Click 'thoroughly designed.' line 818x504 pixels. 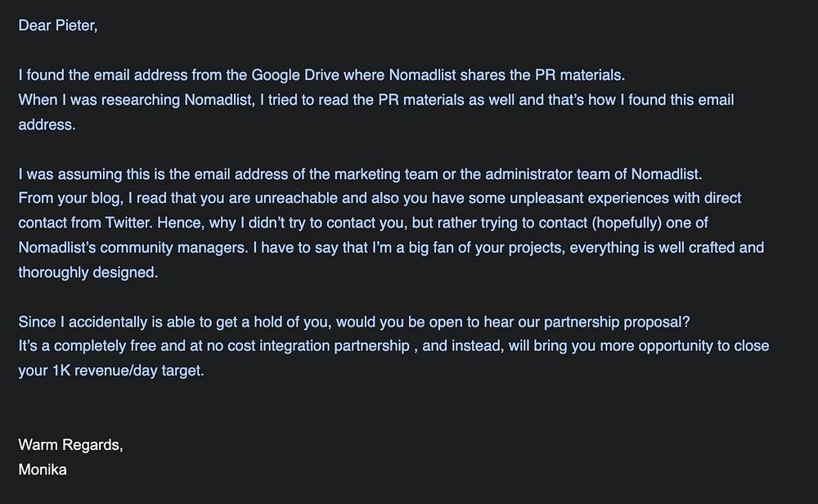coord(88,272)
